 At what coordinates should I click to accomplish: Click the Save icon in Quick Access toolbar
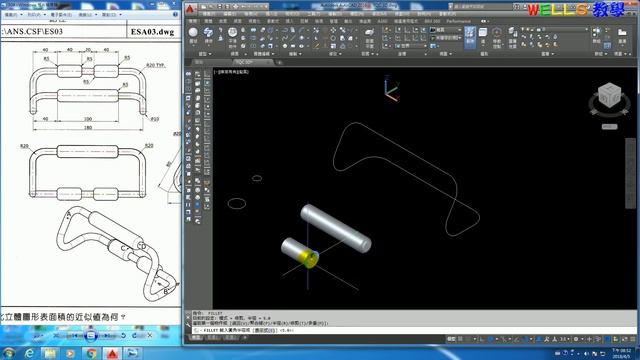(x=220, y=7)
